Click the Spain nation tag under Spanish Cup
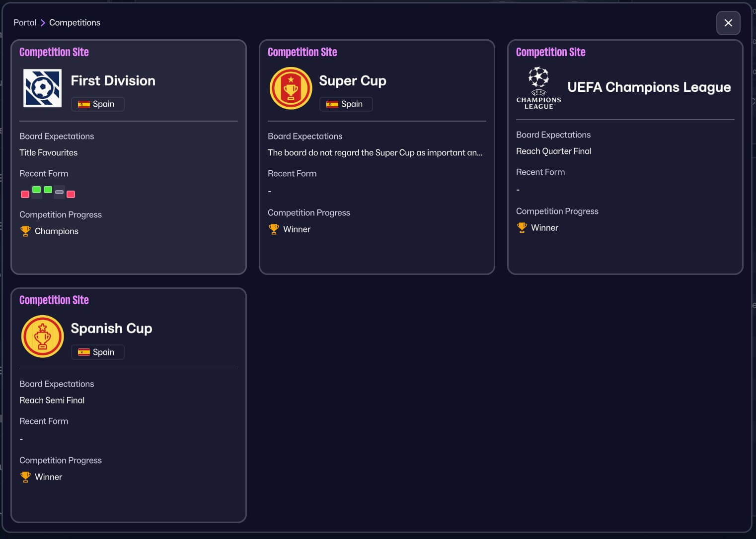This screenshot has height=539, width=756. click(97, 352)
